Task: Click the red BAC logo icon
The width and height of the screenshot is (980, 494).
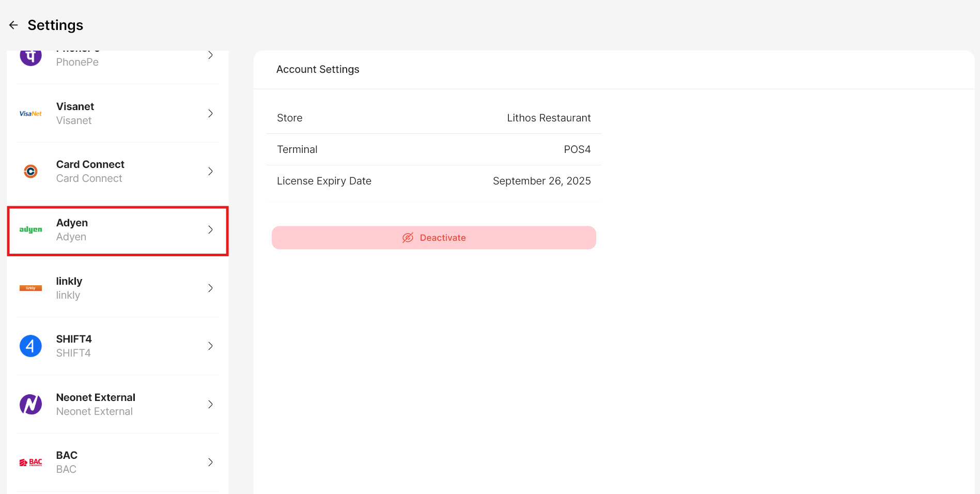Action: (30, 462)
